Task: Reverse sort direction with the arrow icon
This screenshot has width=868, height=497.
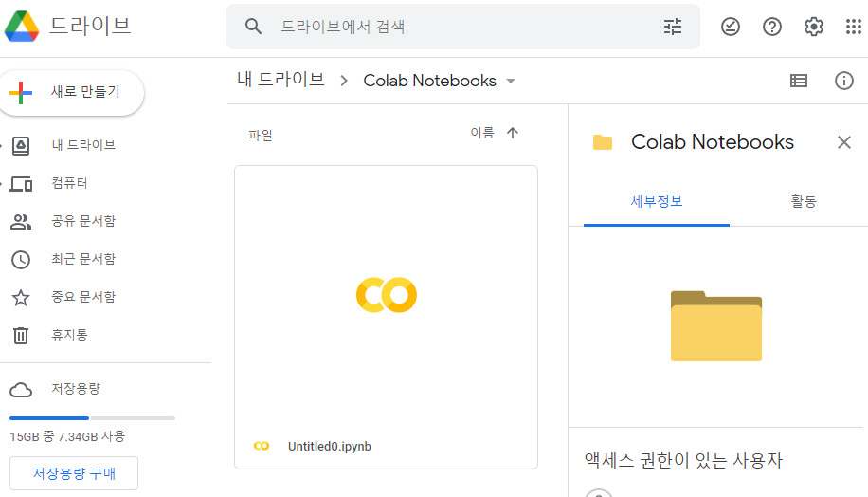Action: [513, 133]
